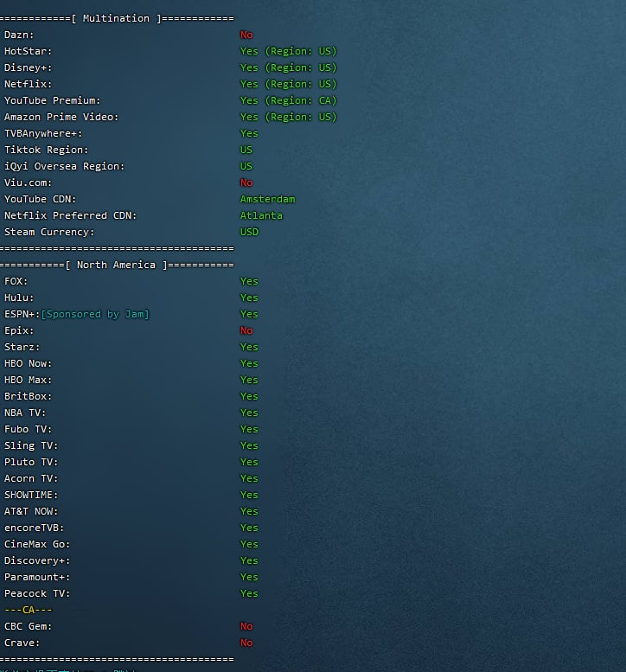Click the 'Starz:' label
The width and height of the screenshot is (626, 672).
click(22, 347)
